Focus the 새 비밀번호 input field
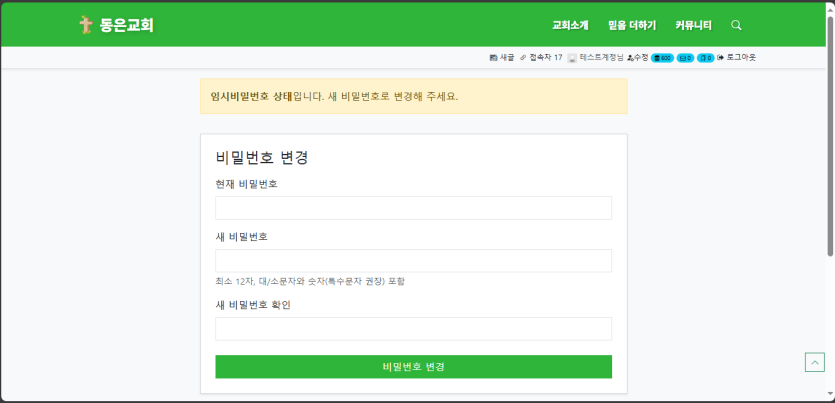Screen dimensions: 835x403 pos(413,261)
